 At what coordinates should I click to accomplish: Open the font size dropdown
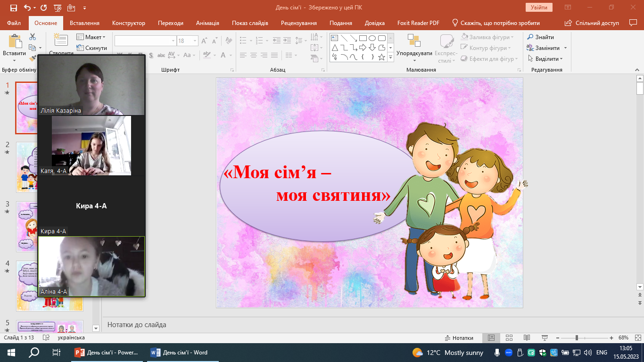coord(194,41)
